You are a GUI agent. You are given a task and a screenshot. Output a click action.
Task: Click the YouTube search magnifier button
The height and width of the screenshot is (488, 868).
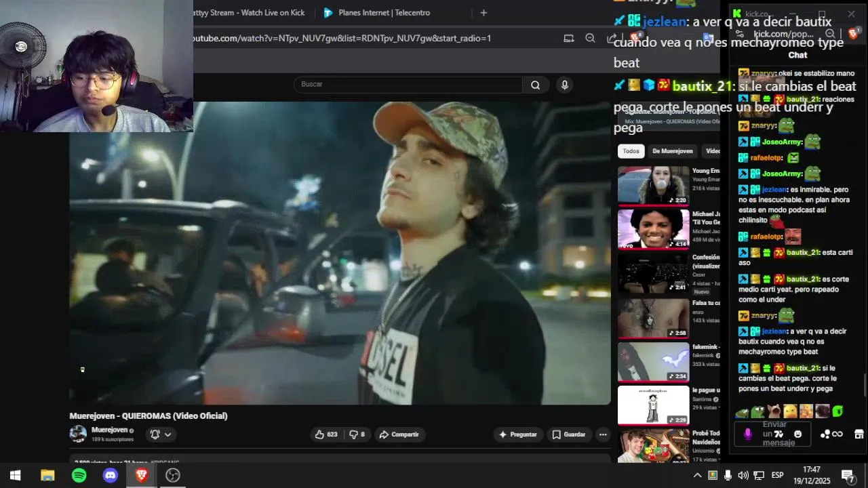535,85
